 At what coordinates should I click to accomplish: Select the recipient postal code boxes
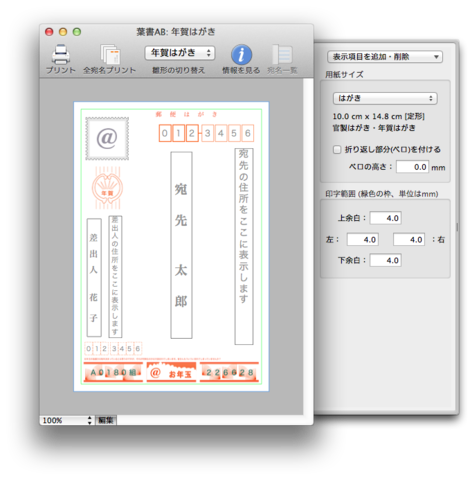[x=206, y=133]
